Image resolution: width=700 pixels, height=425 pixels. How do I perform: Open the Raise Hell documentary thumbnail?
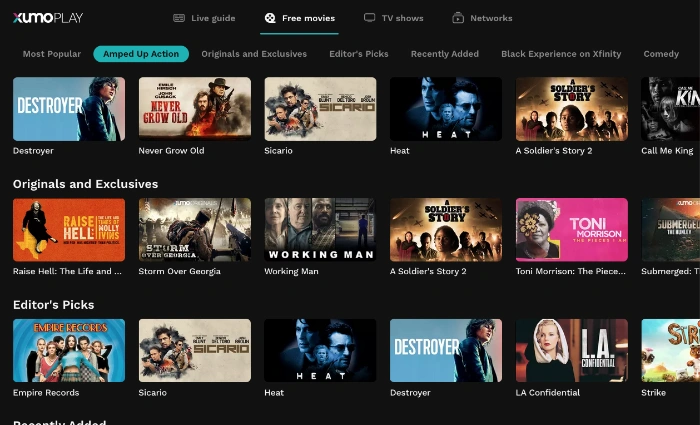pyautogui.click(x=69, y=229)
